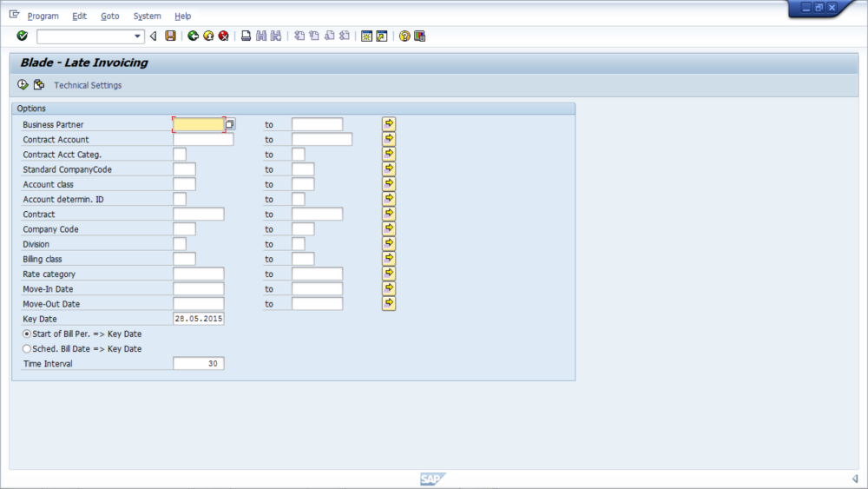Open multiple selection for Division

[x=389, y=243]
